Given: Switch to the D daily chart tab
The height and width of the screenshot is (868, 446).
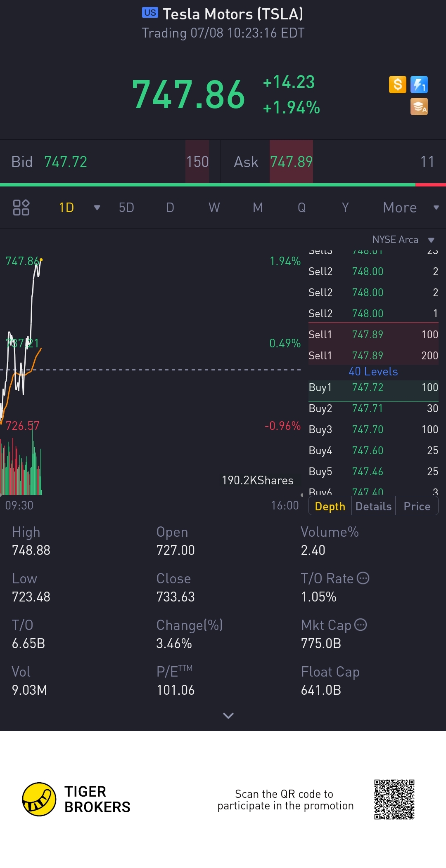Looking at the screenshot, I should pos(170,208).
